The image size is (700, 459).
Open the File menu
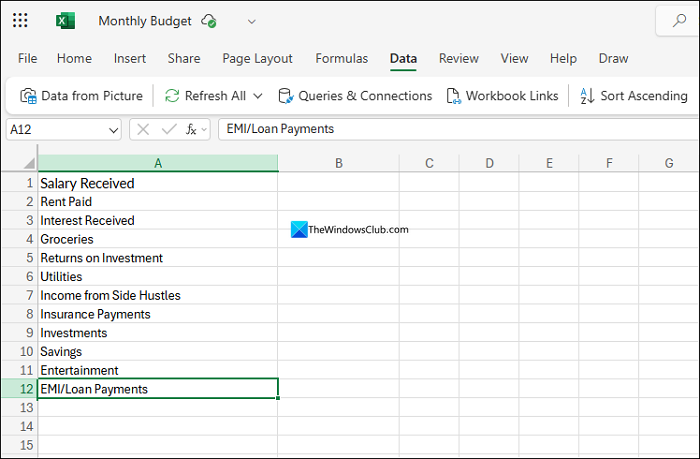click(27, 58)
